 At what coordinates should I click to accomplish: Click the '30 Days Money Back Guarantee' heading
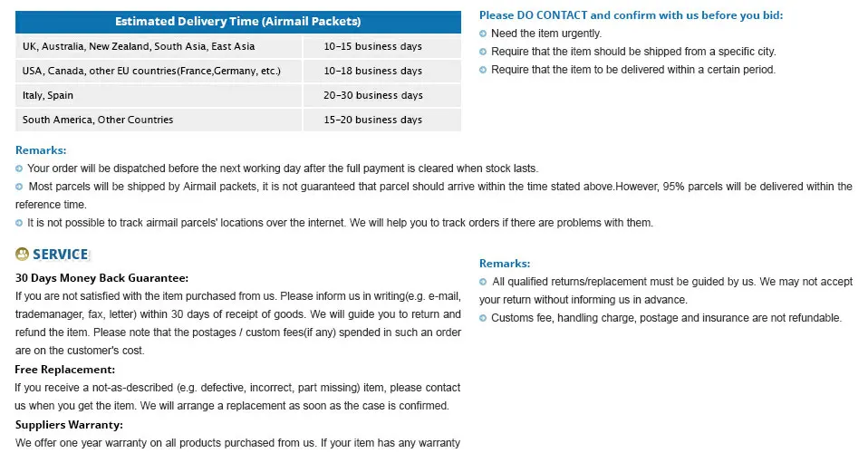coord(101,278)
